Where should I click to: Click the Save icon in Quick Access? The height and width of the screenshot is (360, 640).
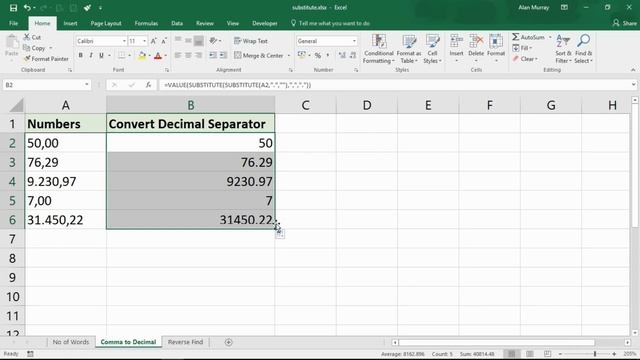click(x=13, y=8)
